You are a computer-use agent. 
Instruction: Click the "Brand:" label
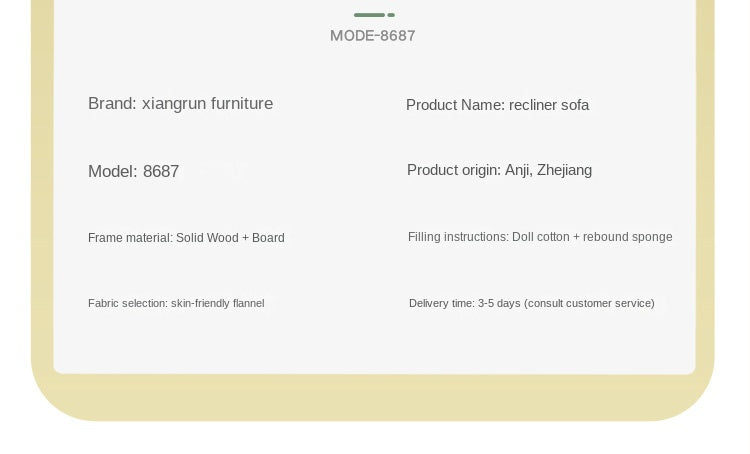coord(112,104)
